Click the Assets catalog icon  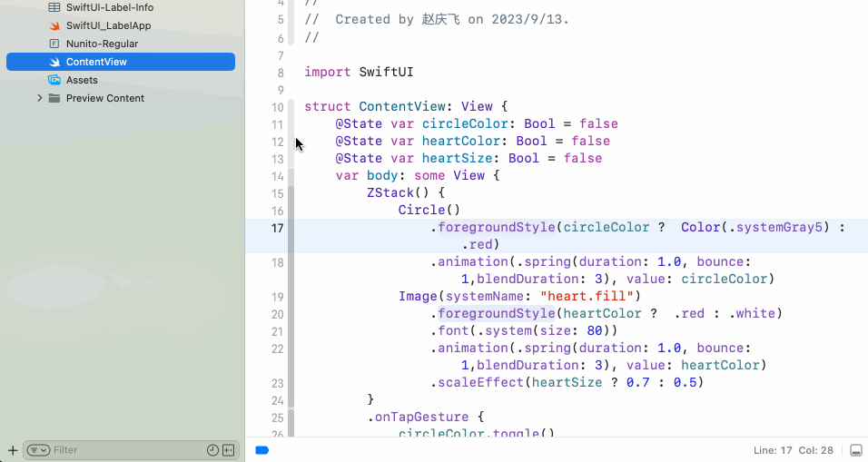click(54, 80)
